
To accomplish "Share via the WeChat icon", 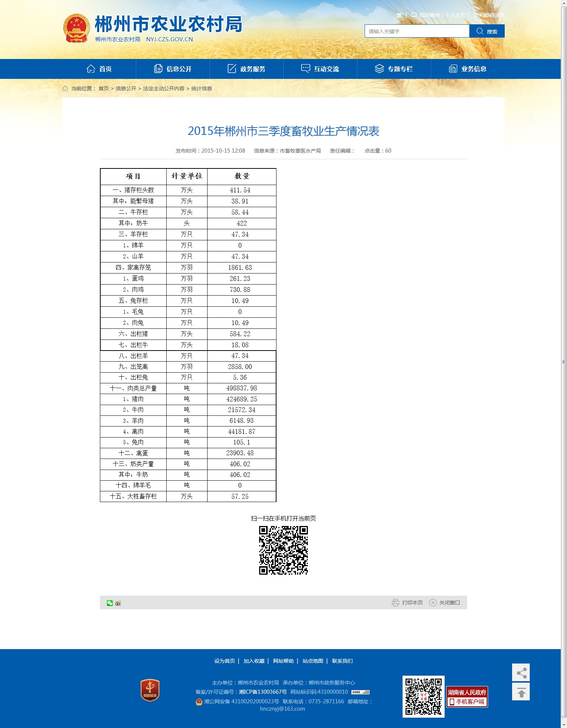I will [110, 603].
